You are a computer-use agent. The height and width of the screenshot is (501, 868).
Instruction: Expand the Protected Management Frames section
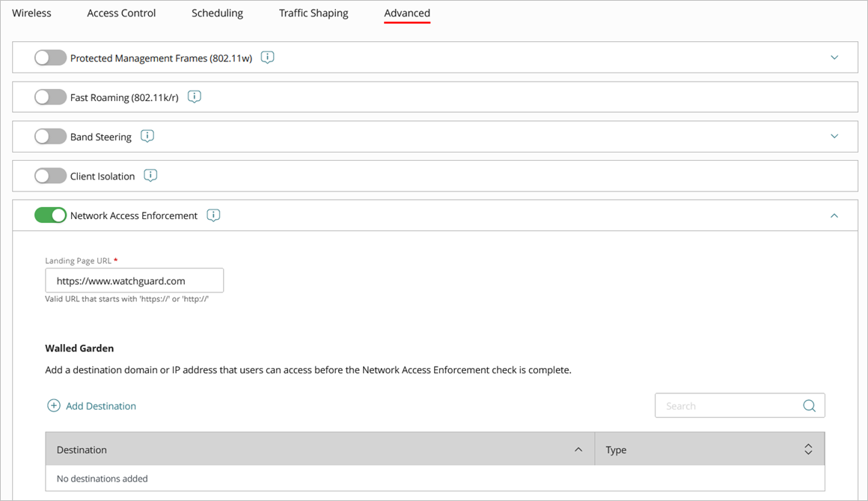point(834,57)
